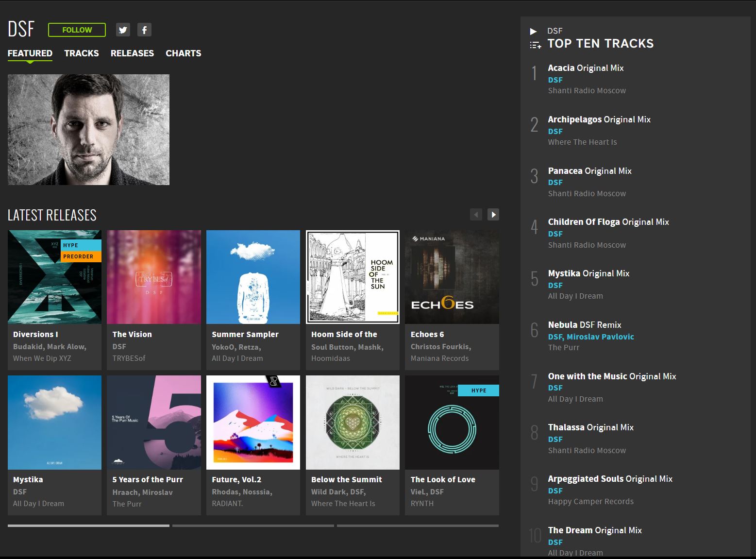The width and height of the screenshot is (756, 559).
Task: Open Diversions I release cover art
Action: pyautogui.click(x=54, y=277)
